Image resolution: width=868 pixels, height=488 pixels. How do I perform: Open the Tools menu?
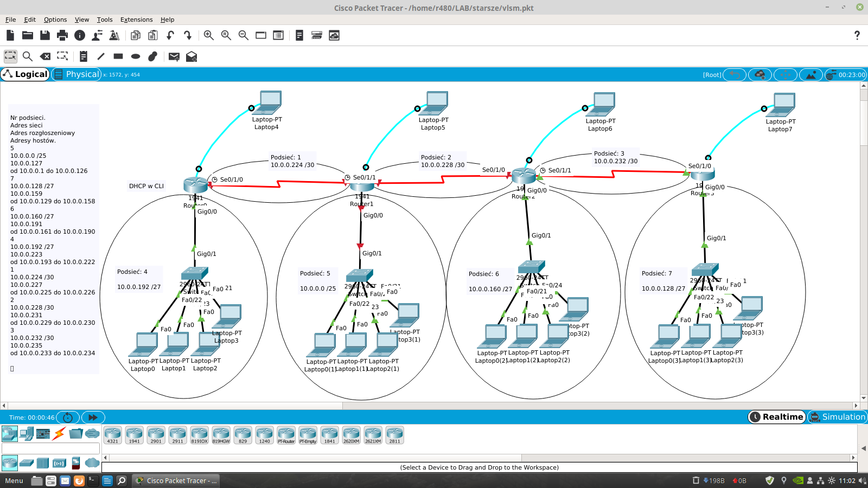(x=105, y=20)
